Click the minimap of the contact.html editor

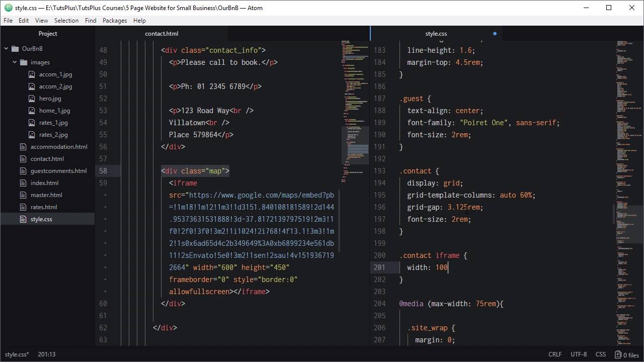coord(355,111)
